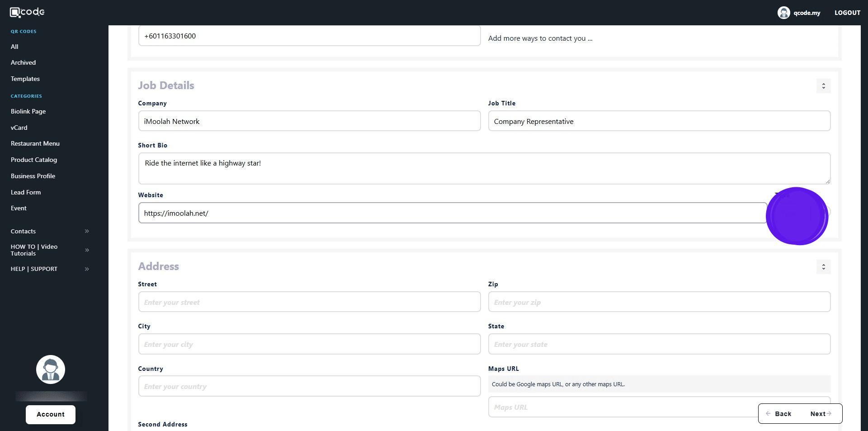Click the Back button
Image resolution: width=868 pixels, height=431 pixels.
click(x=778, y=414)
